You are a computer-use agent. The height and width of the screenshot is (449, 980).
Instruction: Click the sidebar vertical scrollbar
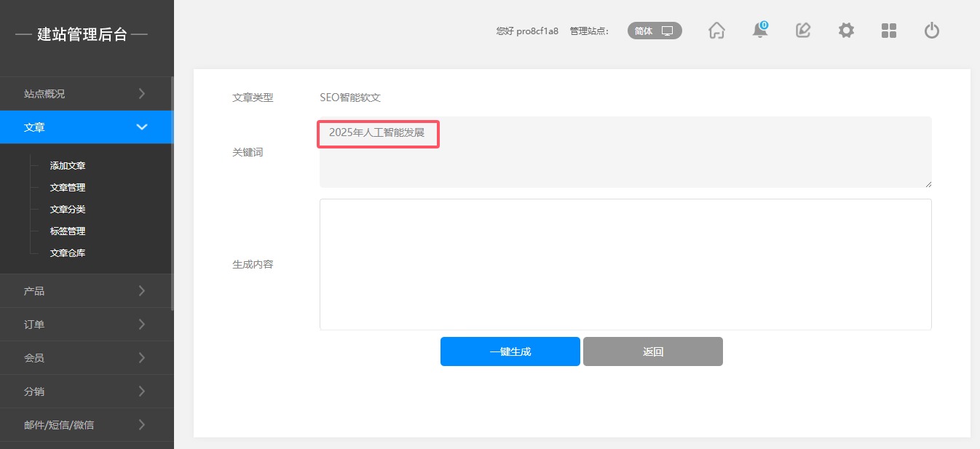pos(172,194)
